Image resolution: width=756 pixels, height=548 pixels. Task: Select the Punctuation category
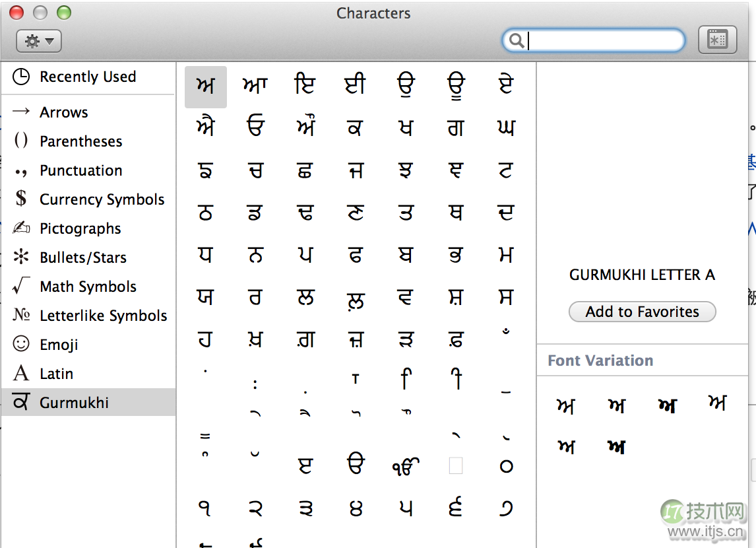88,170
